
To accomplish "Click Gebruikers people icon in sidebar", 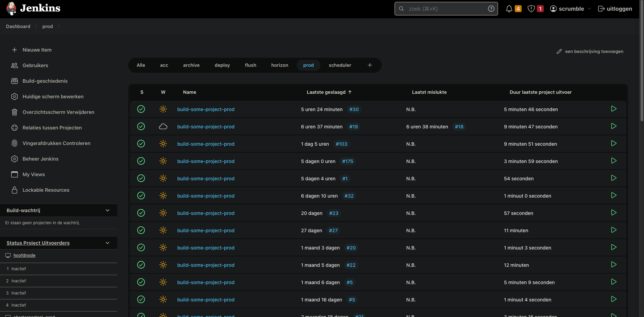I will click(x=15, y=65).
